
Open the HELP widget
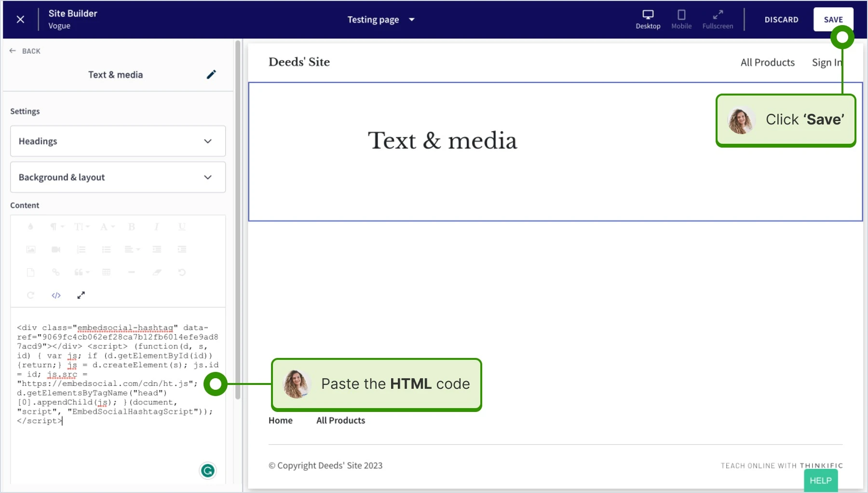[820, 480]
